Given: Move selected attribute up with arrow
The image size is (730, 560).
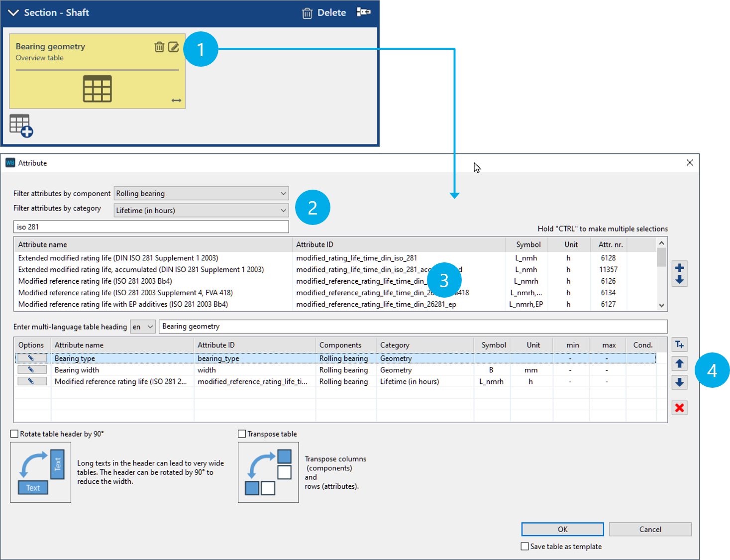Looking at the screenshot, I should coord(679,364).
